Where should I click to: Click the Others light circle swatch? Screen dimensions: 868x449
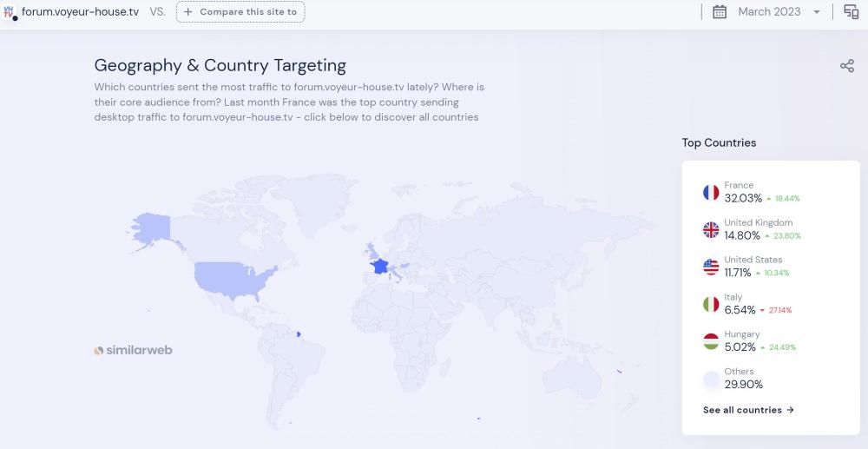[x=711, y=380]
